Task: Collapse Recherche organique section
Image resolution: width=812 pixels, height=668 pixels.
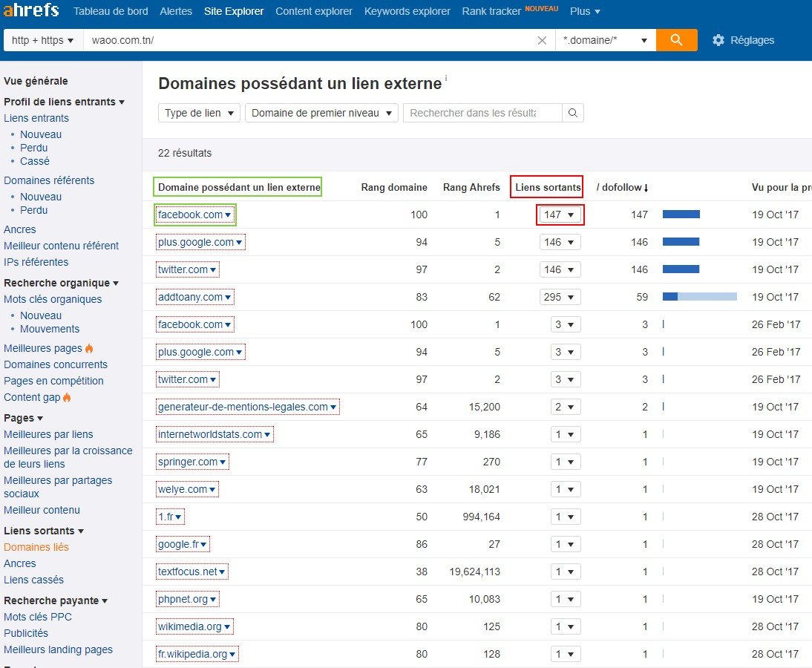Action: pyautogui.click(x=61, y=284)
